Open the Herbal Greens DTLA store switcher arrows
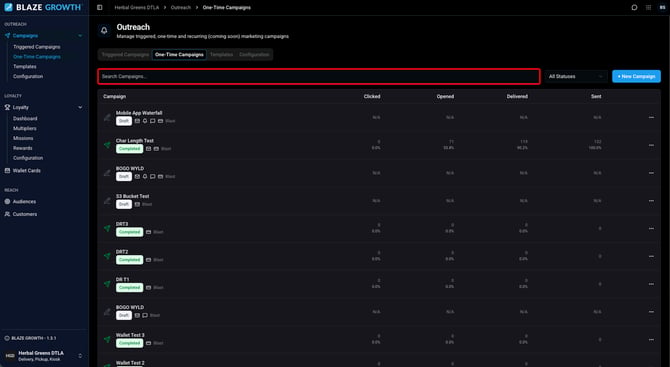670x367 pixels. point(80,356)
